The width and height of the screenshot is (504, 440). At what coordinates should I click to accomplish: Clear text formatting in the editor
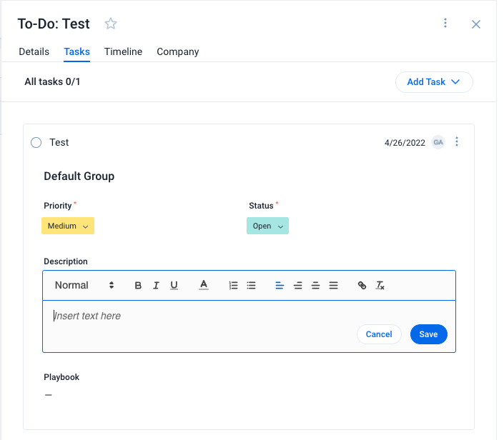[x=380, y=285]
